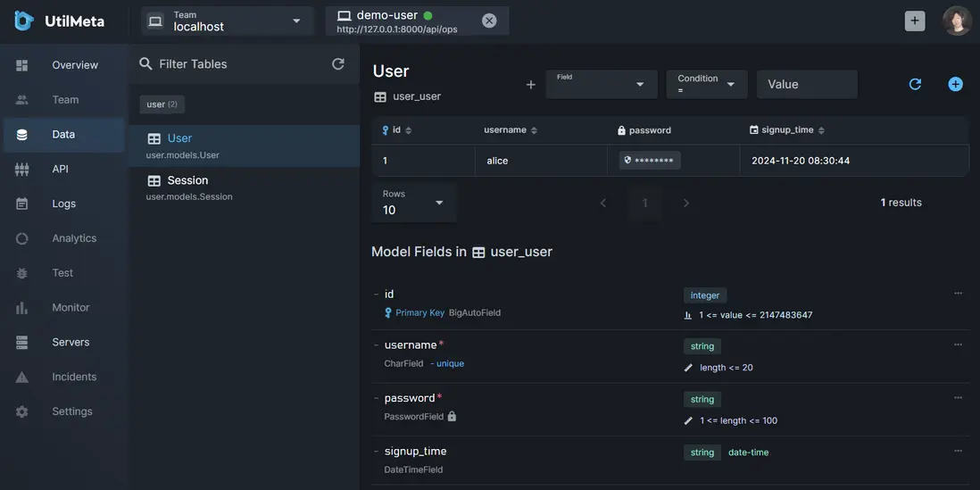Open the Overview dashboard page

[63, 65]
